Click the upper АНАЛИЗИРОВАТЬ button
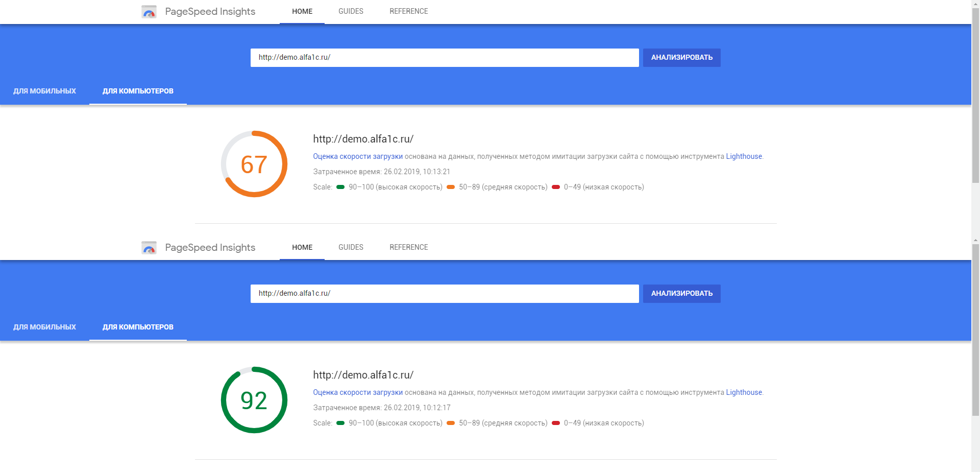The height and width of the screenshot is (472, 980). tap(682, 58)
